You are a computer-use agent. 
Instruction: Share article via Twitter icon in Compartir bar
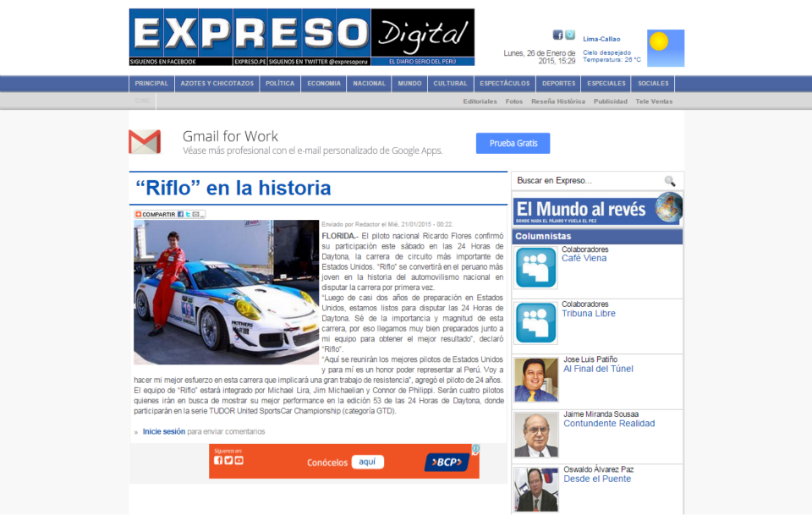pyautogui.click(x=188, y=215)
